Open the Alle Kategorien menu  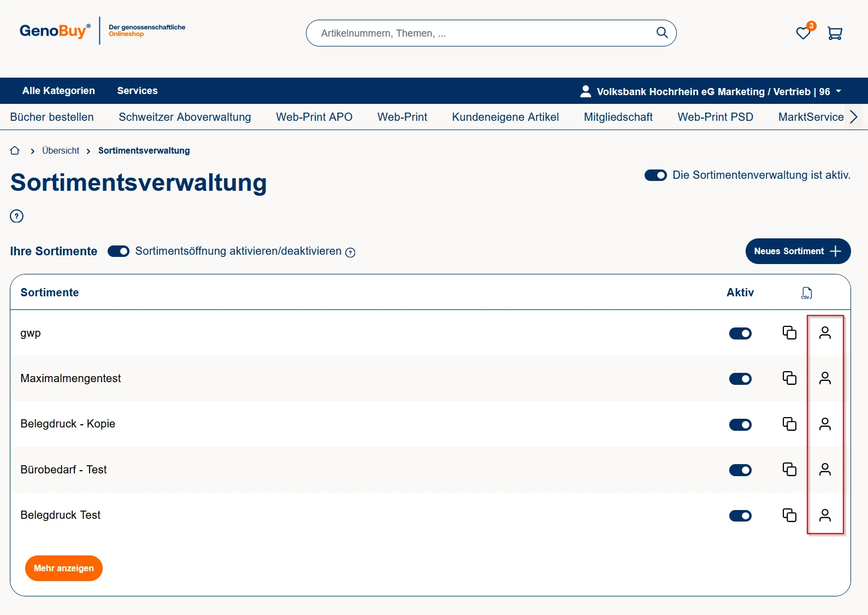(58, 91)
